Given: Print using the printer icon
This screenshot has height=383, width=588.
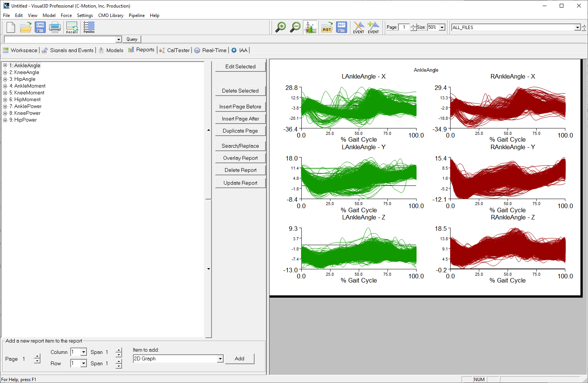Looking at the screenshot, I should pyautogui.click(x=55, y=27).
